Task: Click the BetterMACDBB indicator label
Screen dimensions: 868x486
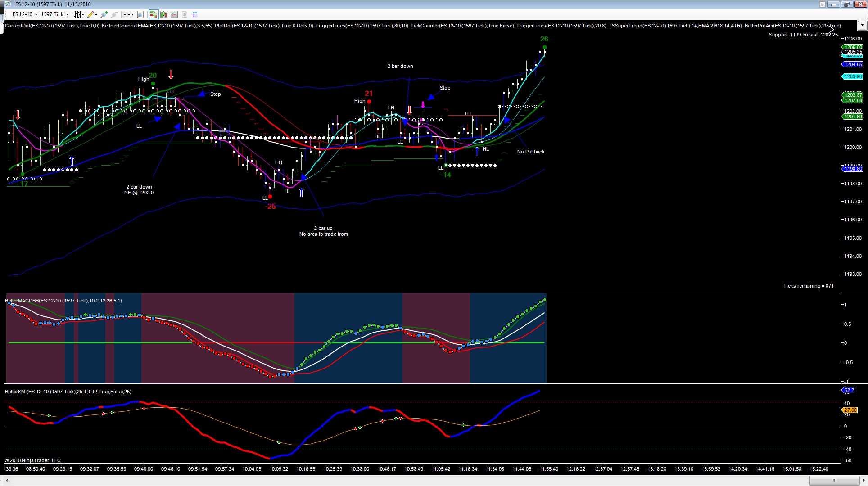Action: pyautogui.click(x=63, y=301)
